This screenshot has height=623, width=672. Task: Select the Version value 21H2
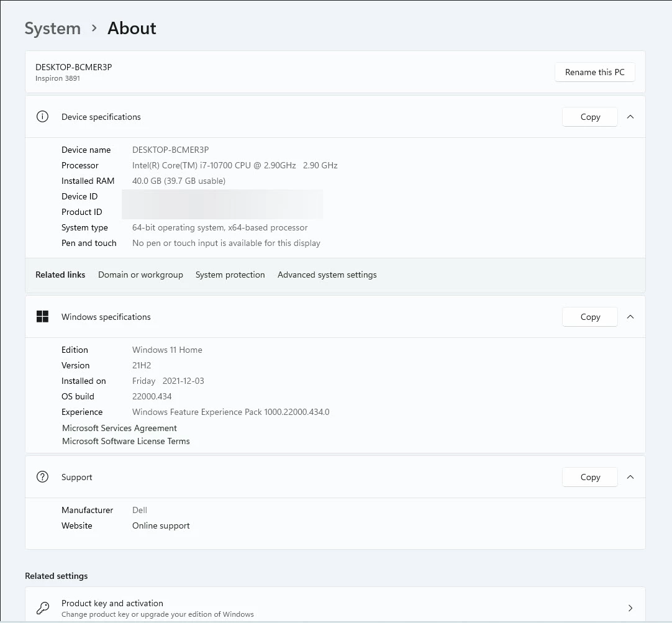click(142, 365)
